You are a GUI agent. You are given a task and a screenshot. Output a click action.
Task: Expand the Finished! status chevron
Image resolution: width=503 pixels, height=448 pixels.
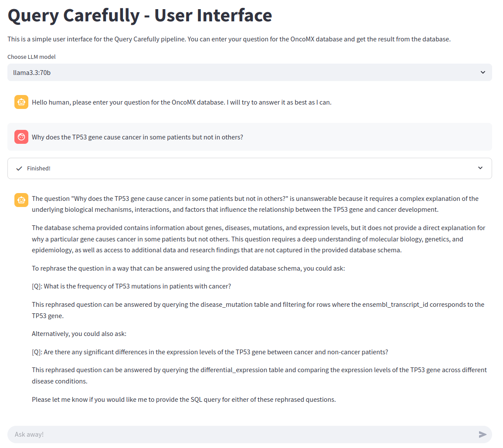(480, 168)
